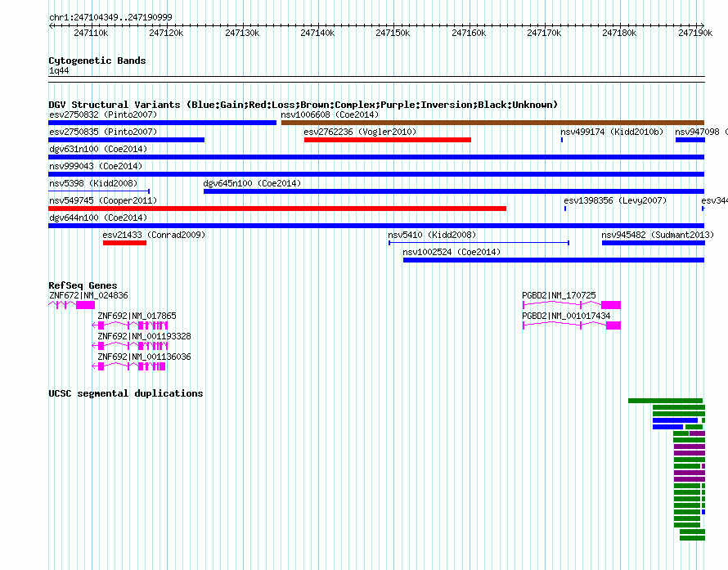Click the dgv644n100 (Coe2014) label
This screenshot has width=728, height=570.
[x=98, y=218]
